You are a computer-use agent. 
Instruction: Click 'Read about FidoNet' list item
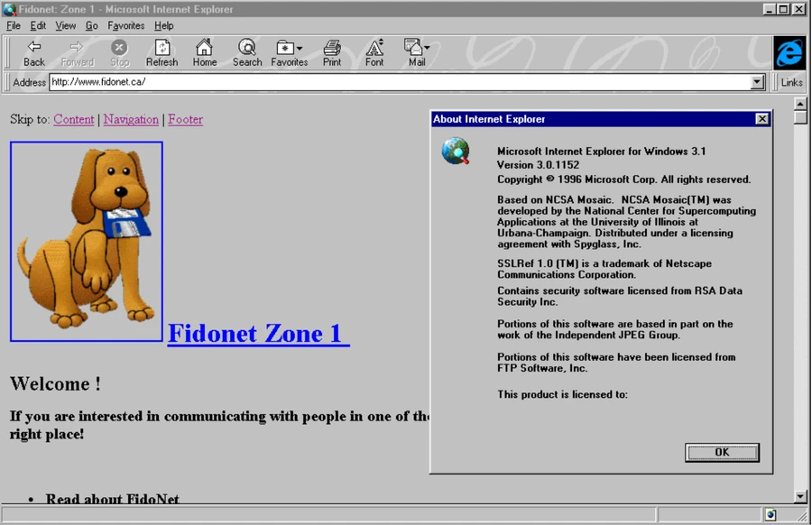pyautogui.click(x=113, y=499)
